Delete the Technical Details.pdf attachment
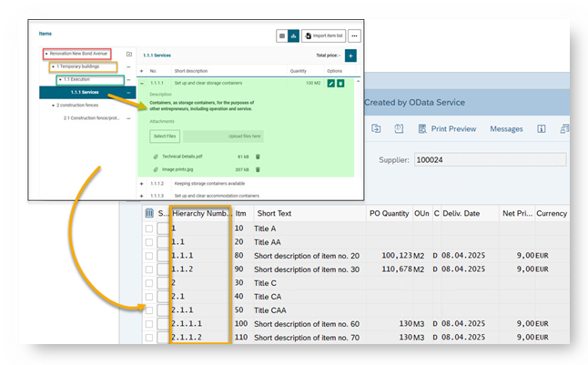Screen dimensions: 588x365 pos(258,157)
